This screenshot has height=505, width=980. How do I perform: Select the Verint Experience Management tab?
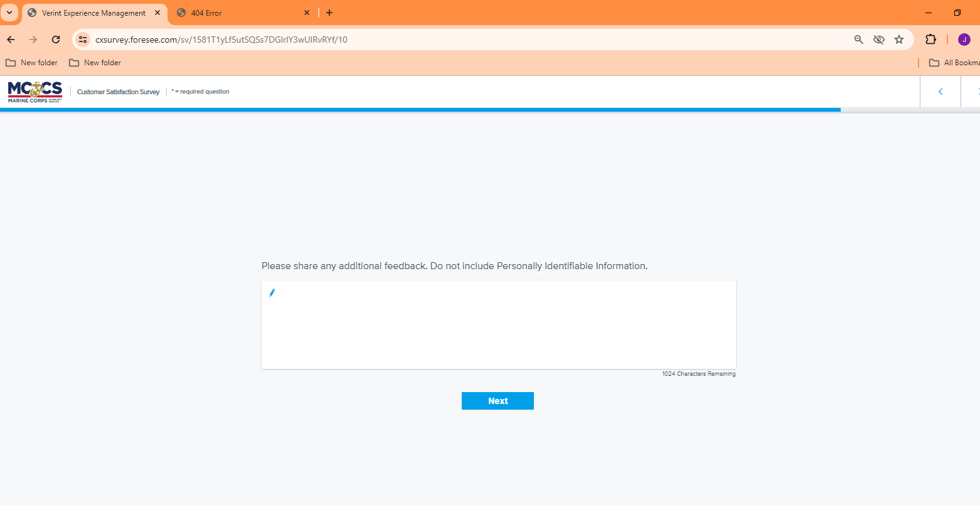[x=93, y=13]
